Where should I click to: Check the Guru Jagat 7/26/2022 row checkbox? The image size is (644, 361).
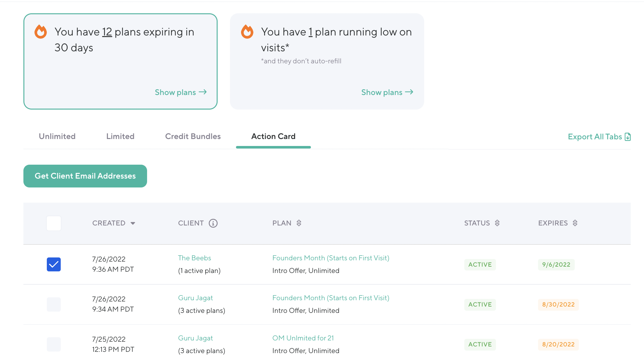54,304
